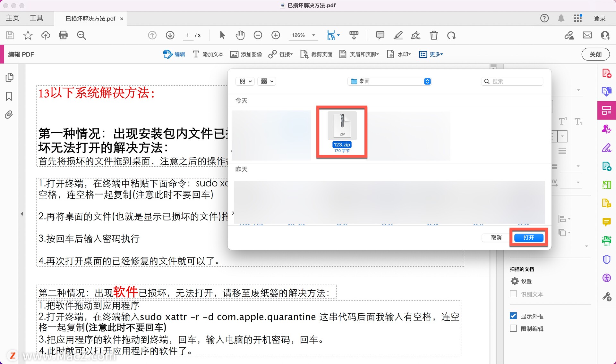Check the 限制编辑 checkbox
Image resolution: width=616 pixels, height=364 pixels.
[x=513, y=328]
